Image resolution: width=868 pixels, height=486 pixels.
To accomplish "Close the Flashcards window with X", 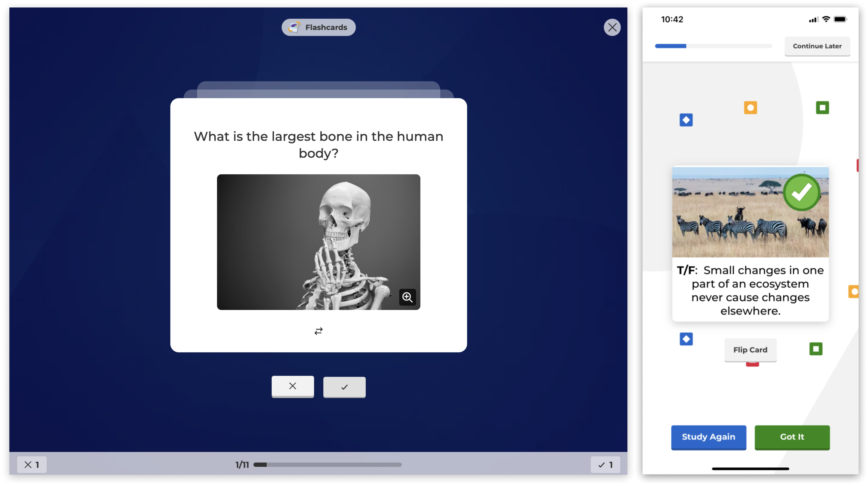I will 612,27.
